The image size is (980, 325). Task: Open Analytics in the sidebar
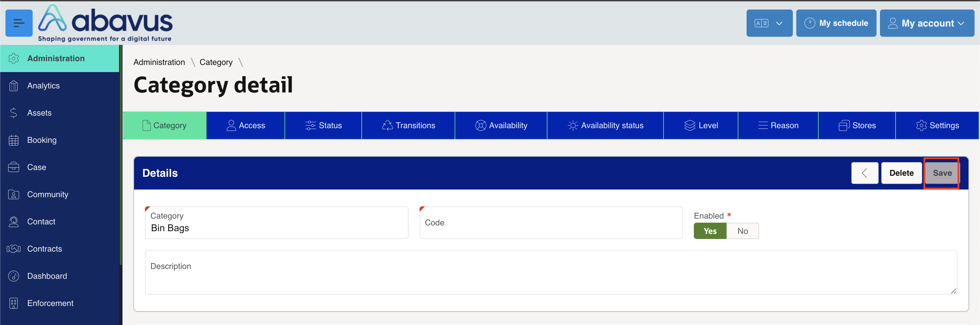[60, 86]
